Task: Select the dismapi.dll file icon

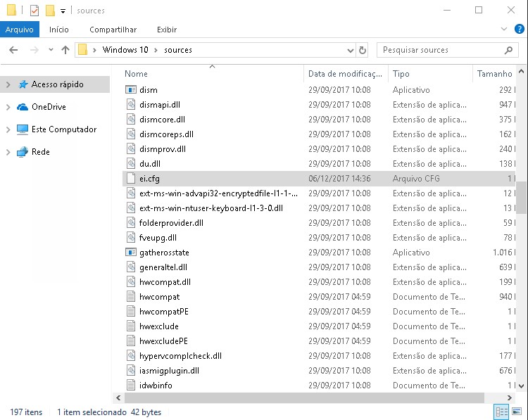Action: coord(131,105)
